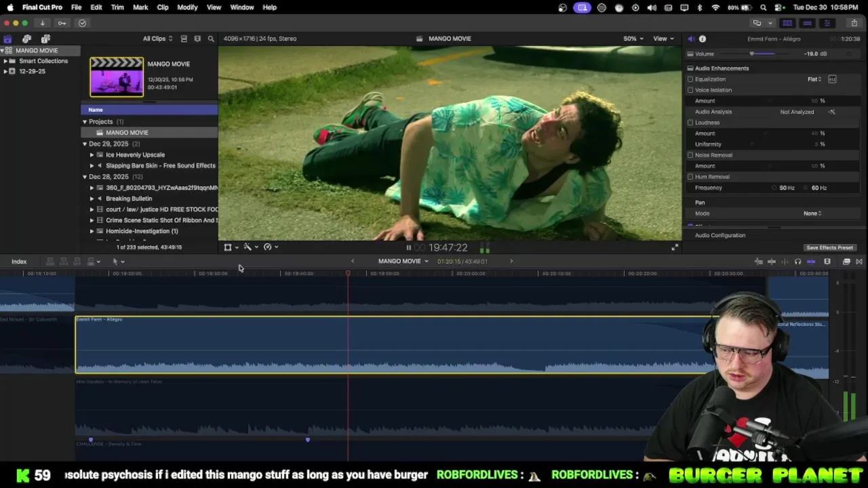Click the Wi-Fi status icon
Viewport: 868px width, 488px height.
pos(715,7)
